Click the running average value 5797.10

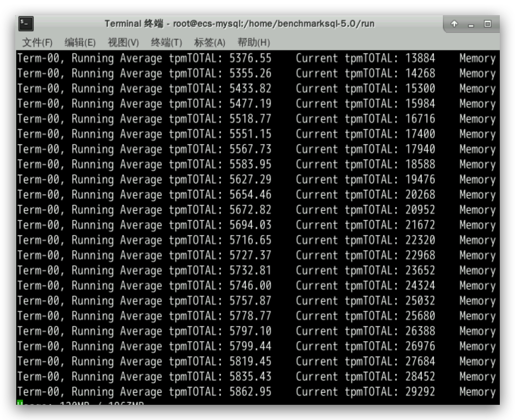250,331
